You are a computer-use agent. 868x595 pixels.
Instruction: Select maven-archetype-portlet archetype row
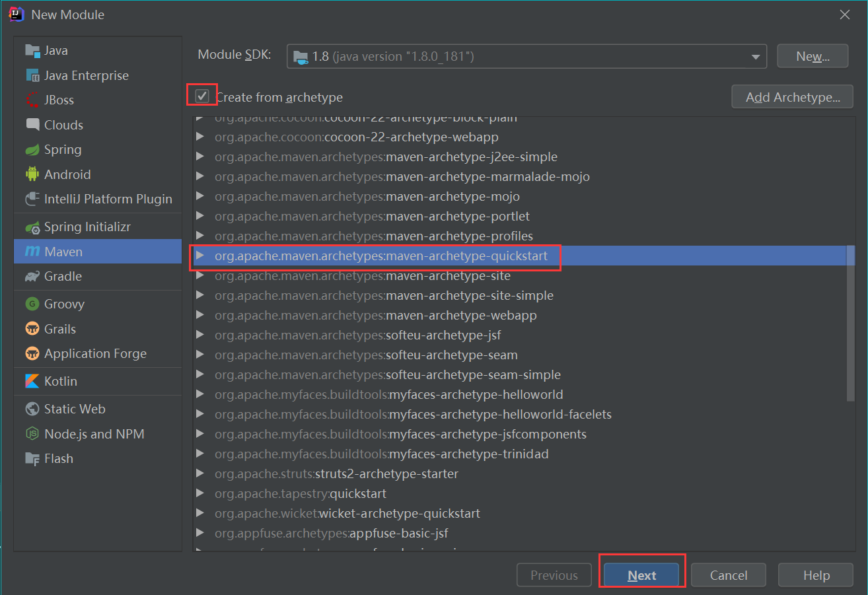tap(520, 216)
